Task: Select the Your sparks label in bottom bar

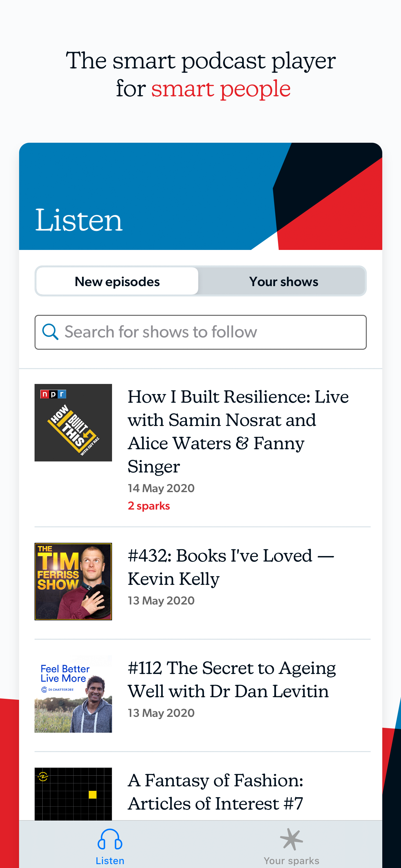Action: [292, 861]
